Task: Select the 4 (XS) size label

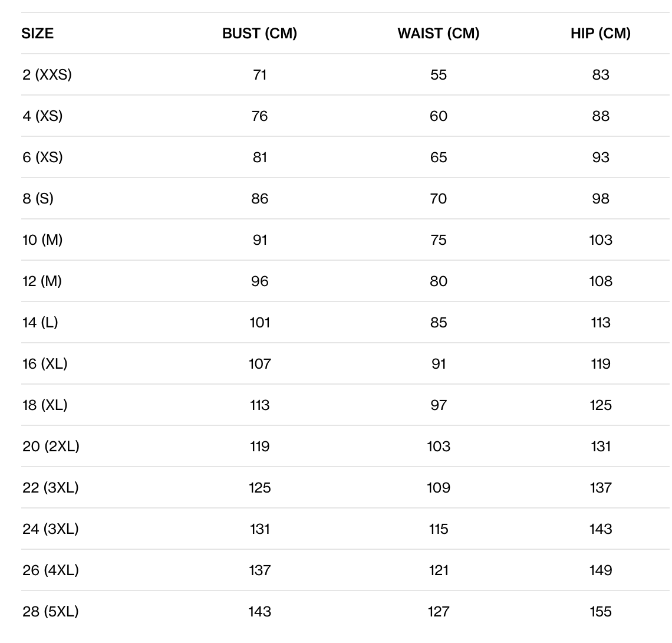Action: 42,116
